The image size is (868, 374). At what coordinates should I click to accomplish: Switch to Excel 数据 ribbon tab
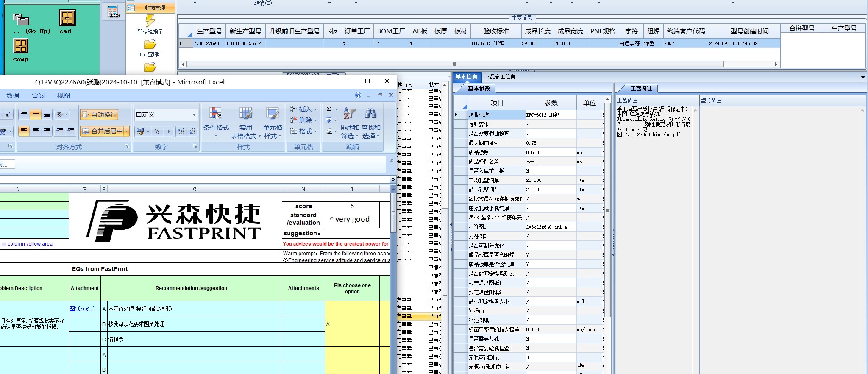pyautogui.click(x=12, y=96)
